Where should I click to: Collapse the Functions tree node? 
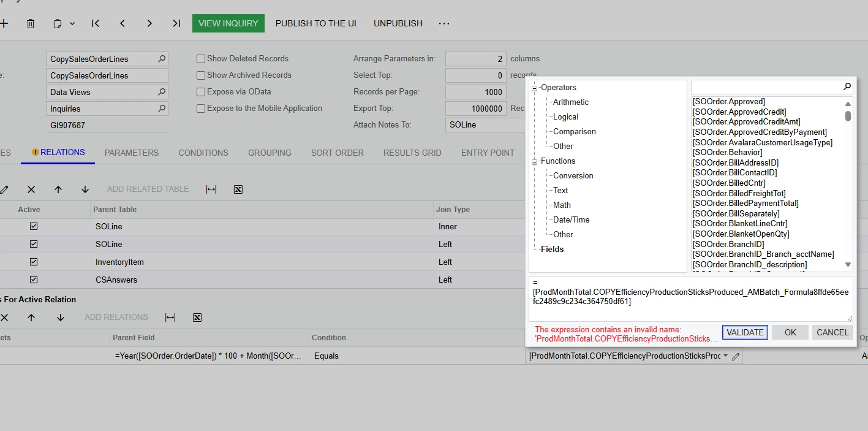pyautogui.click(x=534, y=161)
